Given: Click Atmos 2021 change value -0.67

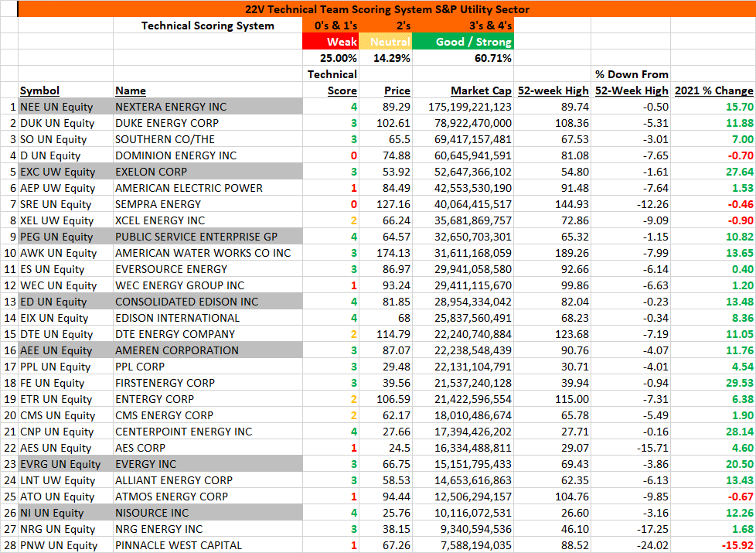Looking at the screenshot, I should tap(713, 497).
